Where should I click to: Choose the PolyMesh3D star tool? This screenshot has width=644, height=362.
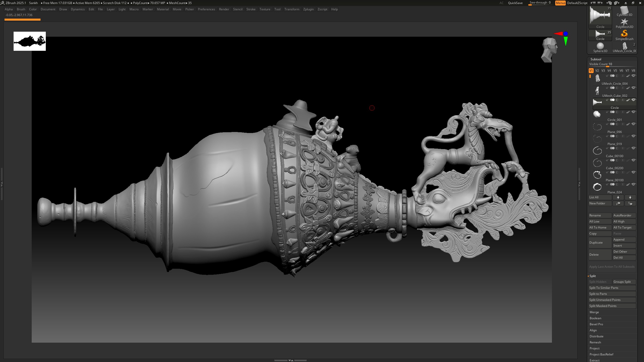pyautogui.click(x=624, y=23)
